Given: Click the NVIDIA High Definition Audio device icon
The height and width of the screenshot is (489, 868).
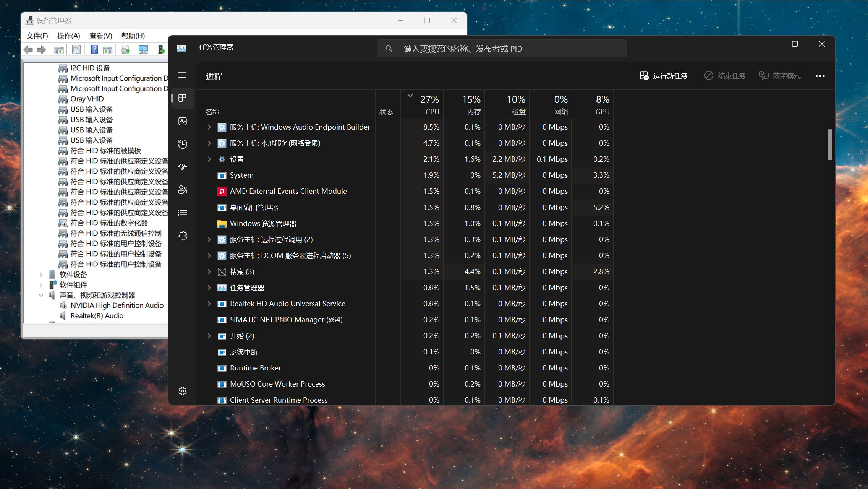Looking at the screenshot, I should coord(63,305).
